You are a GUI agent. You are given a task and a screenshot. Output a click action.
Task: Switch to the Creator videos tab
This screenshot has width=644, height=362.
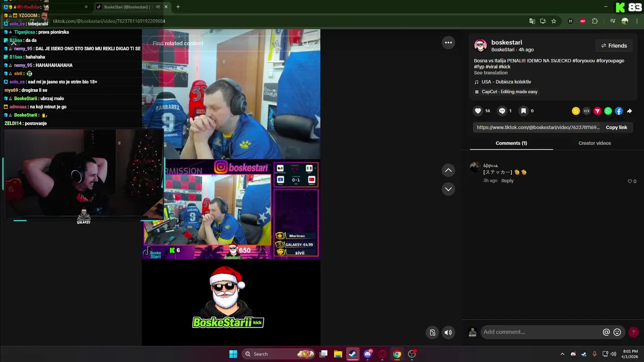point(594,143)
